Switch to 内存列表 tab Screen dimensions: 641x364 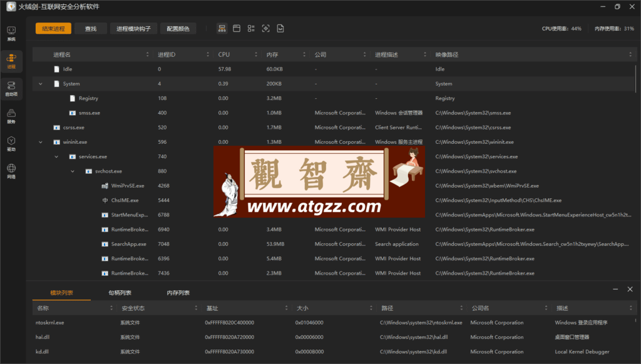(178, 293)
